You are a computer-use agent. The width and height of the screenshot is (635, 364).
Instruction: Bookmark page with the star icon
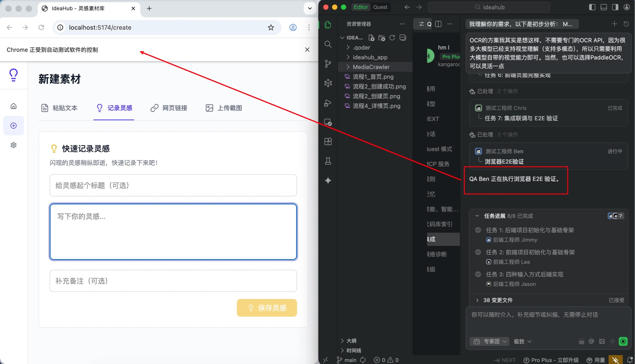[x=271, y=27]
